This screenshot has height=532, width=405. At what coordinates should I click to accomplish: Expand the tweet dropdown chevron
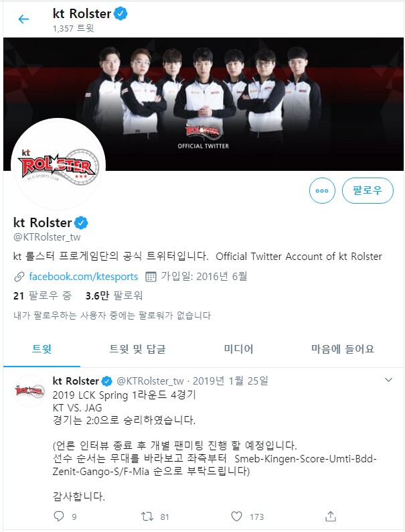389,380
